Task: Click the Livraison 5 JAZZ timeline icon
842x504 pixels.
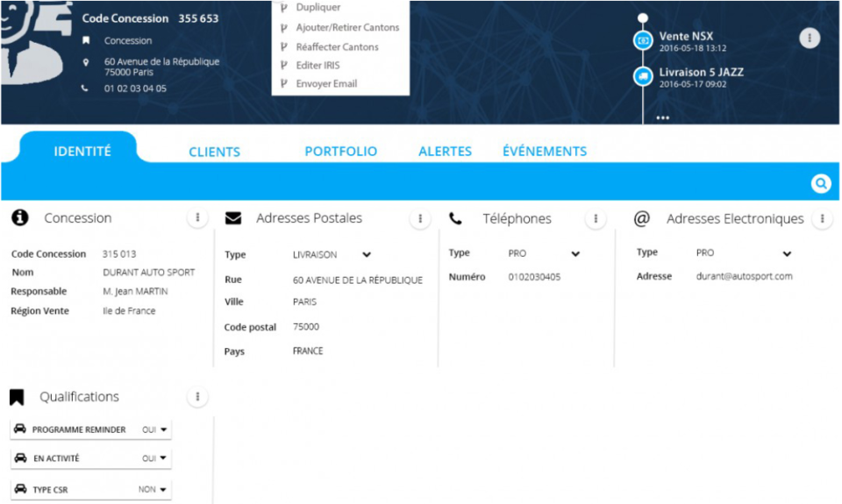Action: tap(643, 76)
